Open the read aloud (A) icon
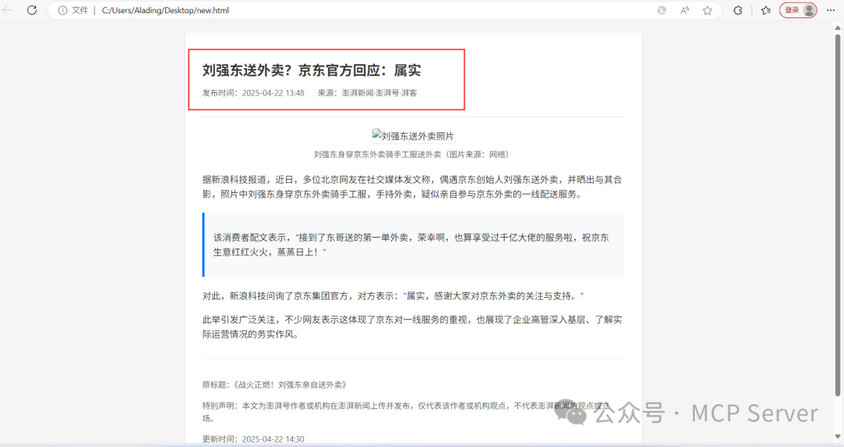This screenshot has width=844, height=447. [x=685, y=10]
